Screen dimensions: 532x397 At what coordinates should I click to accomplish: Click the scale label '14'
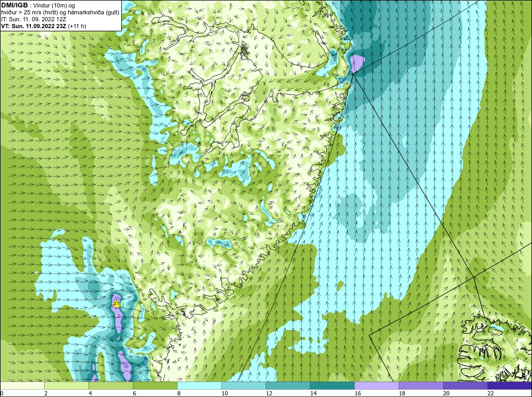[x=313, y=393]
